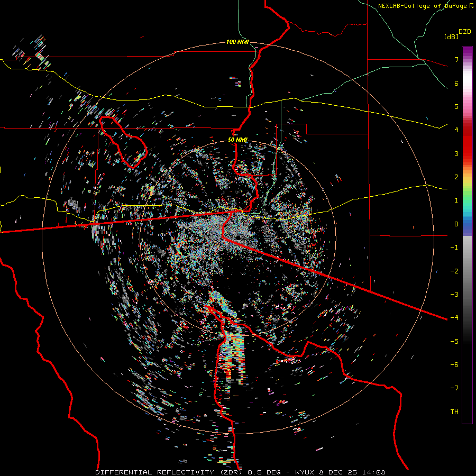Click the 0 scale value
This screenshot has height=476, width=476.
tap(456, 224)
